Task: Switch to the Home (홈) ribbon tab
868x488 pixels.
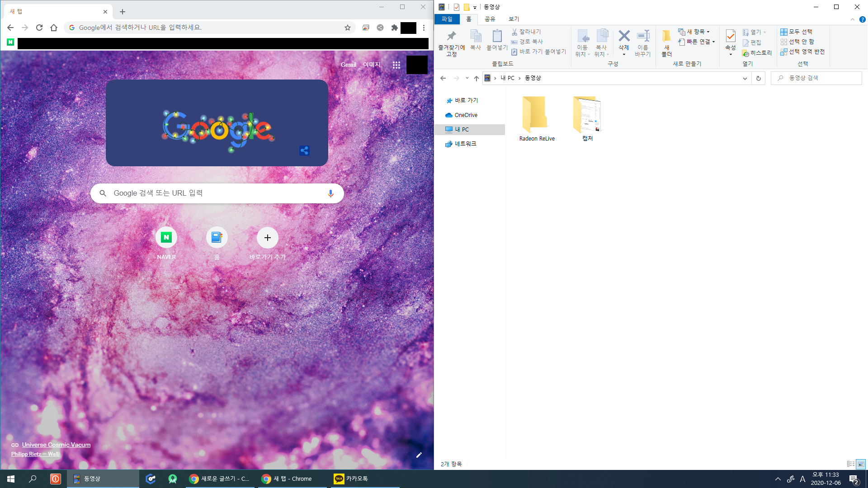Action: point(469,19)
